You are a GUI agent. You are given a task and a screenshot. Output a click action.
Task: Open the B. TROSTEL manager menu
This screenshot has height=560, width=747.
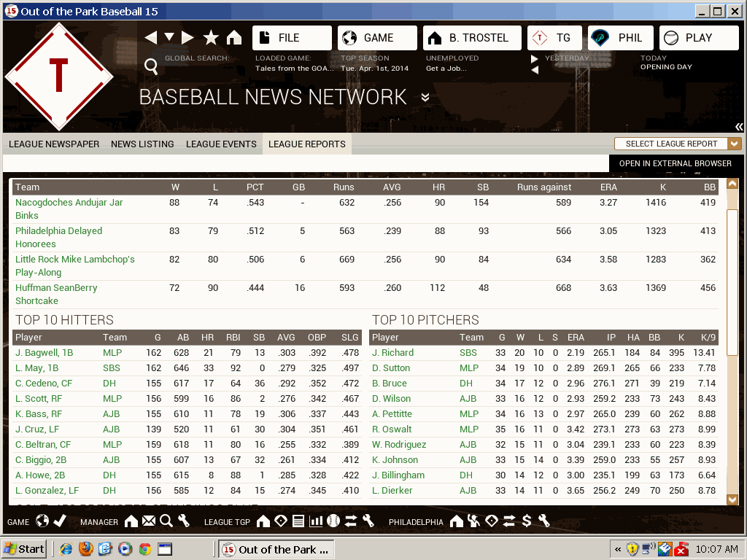point(472,38)
